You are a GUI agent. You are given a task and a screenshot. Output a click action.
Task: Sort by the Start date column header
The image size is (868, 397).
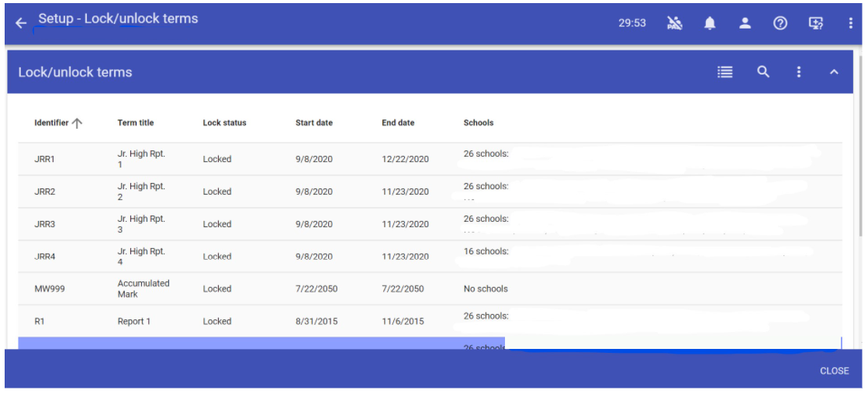point(313,123)
